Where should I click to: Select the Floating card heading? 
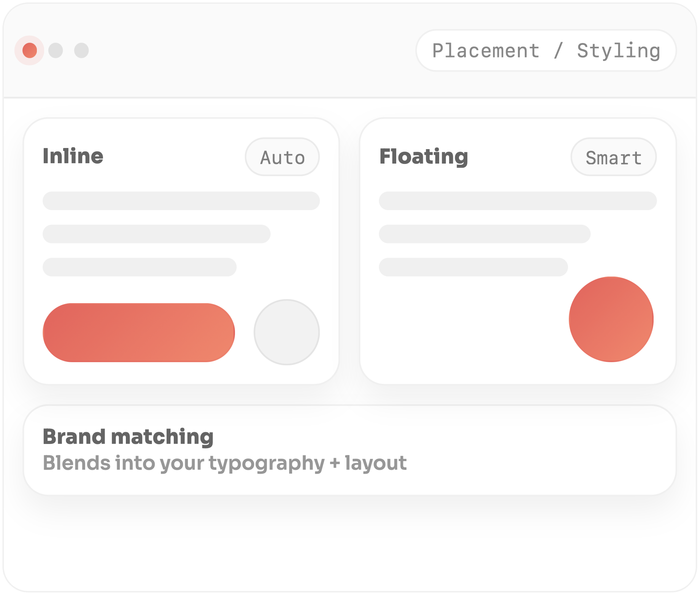tap(424, 156)
